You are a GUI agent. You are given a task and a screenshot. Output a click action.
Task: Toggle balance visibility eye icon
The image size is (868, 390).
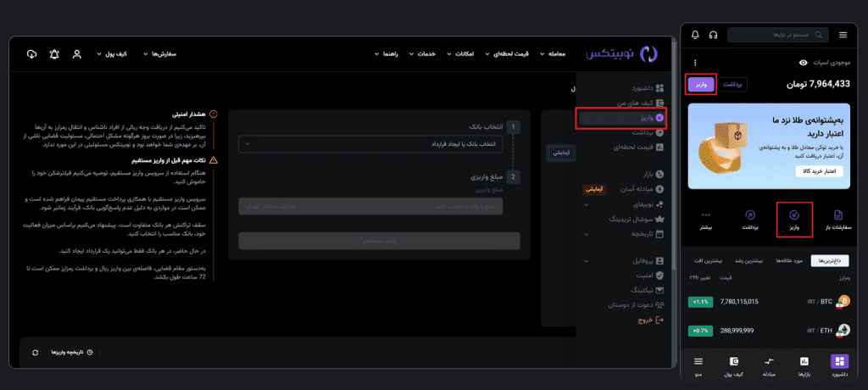coord(804,63)
